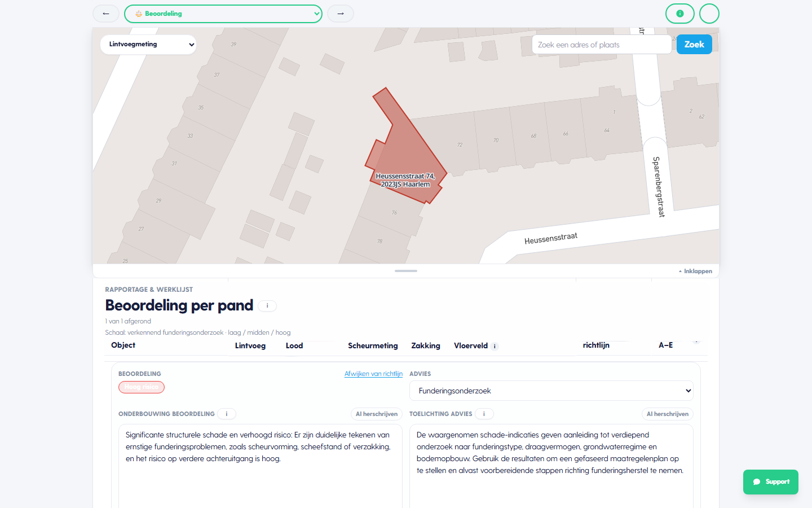Click the Vloerveld column header

click(x=471, y=346)
